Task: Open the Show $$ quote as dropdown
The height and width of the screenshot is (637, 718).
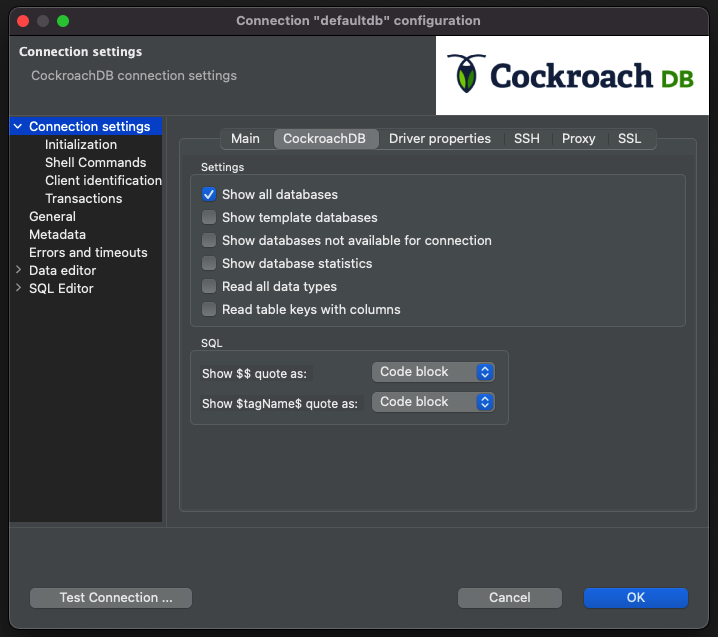Action: coord(433,372)
